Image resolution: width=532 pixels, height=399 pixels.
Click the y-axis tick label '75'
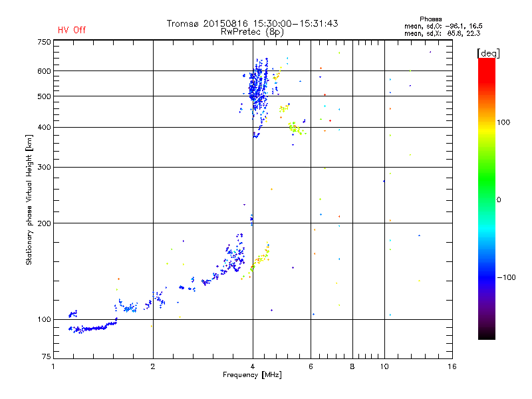[47, 356]
